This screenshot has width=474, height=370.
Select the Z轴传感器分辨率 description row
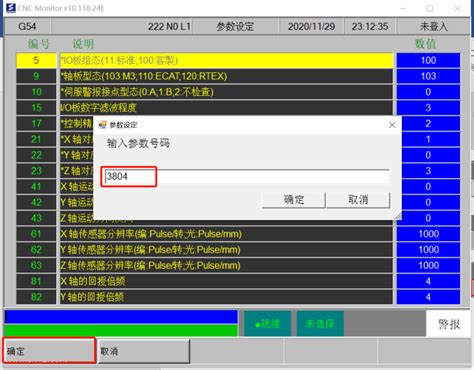[226, 265]
